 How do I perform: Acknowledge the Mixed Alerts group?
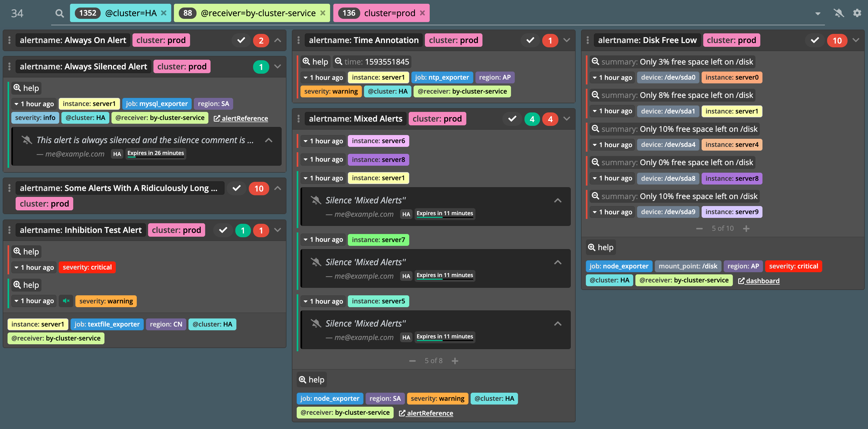click(512, 119)
